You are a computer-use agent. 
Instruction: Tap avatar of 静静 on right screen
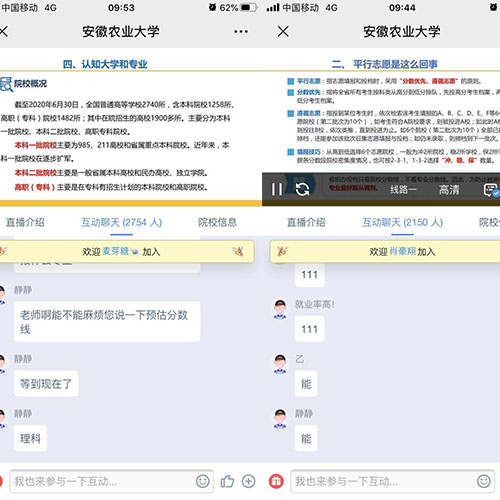click(x=280, y=419)
